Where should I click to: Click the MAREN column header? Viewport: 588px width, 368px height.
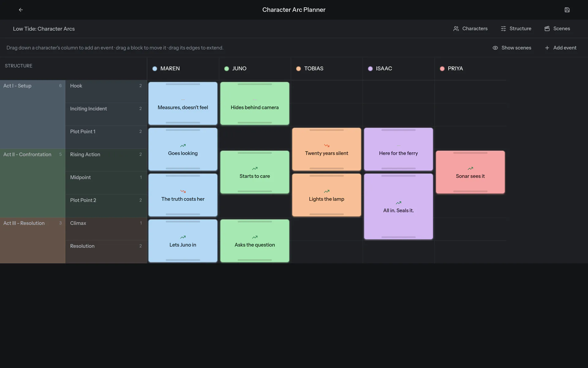(x=183, y=69)
